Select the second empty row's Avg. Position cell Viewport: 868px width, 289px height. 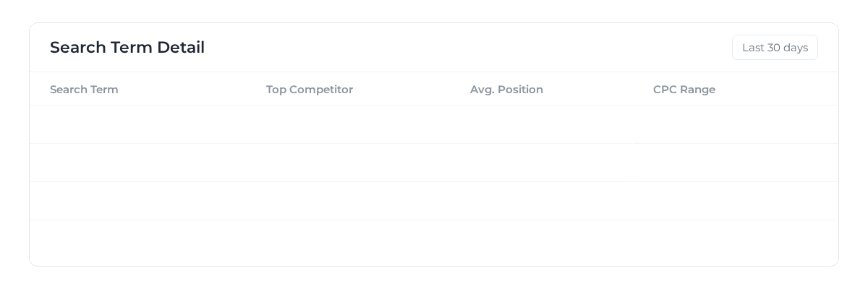click(x=541, y=163)
